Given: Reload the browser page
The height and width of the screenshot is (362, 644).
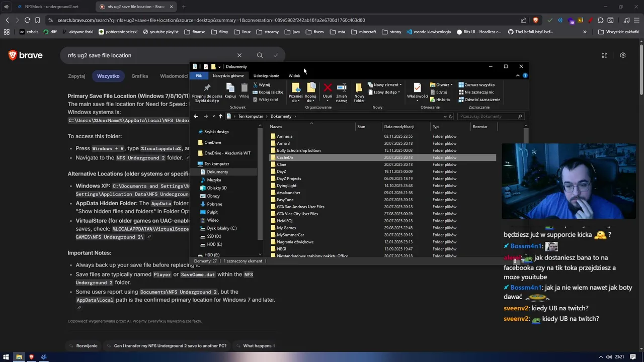Looking at the screenshot, I should tap(27, 20).
